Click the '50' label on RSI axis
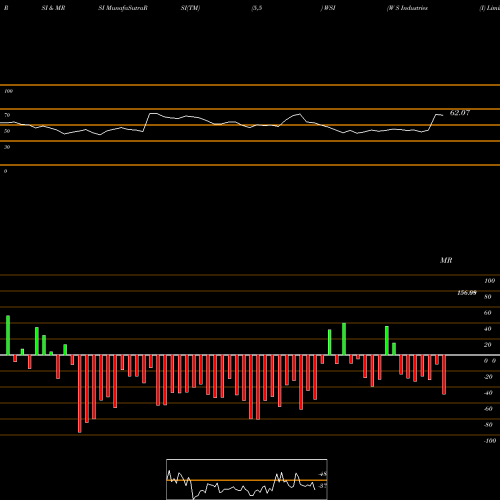The height and width of the screenshot is (500, 500). [7, 131]
